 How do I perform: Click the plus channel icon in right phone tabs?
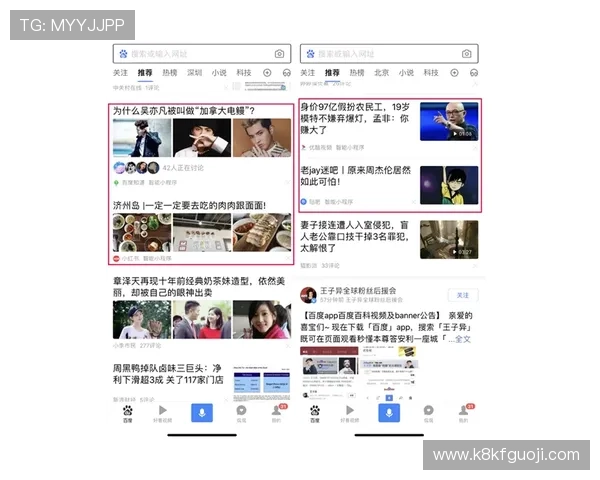click(454, 73)
